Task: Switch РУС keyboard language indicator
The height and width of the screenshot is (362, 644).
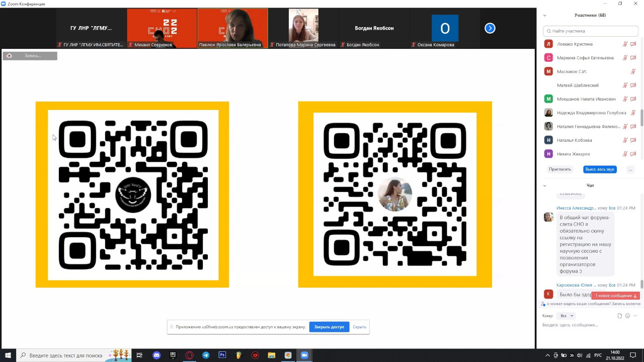Action: pos(598,355)
